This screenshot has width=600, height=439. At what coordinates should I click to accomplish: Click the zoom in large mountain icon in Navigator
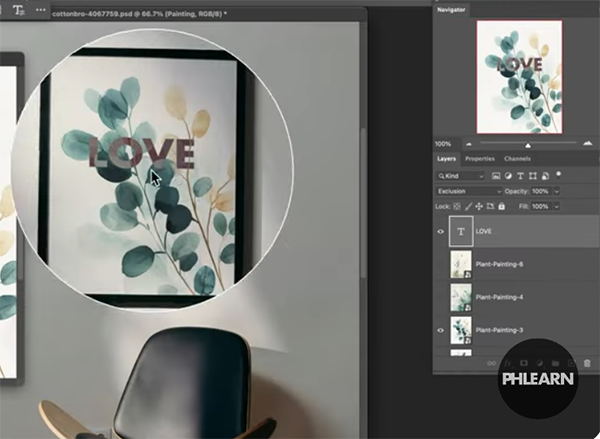pos(588,143)
